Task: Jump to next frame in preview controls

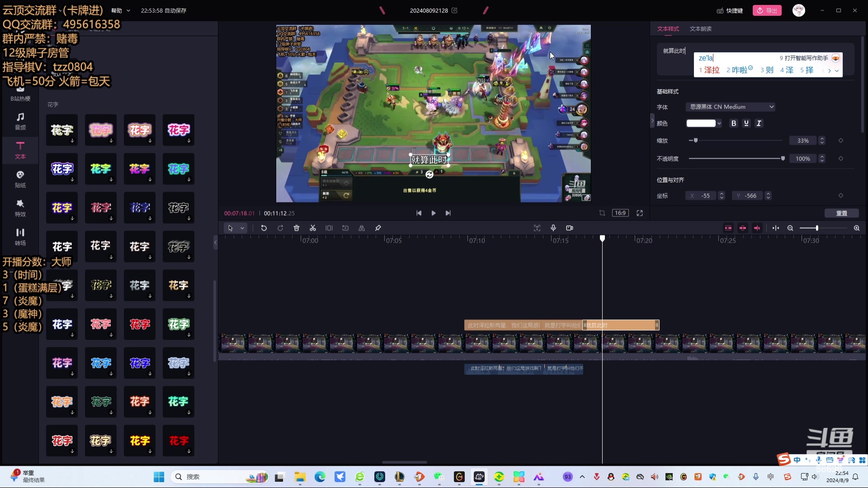Action: [448, 213]
